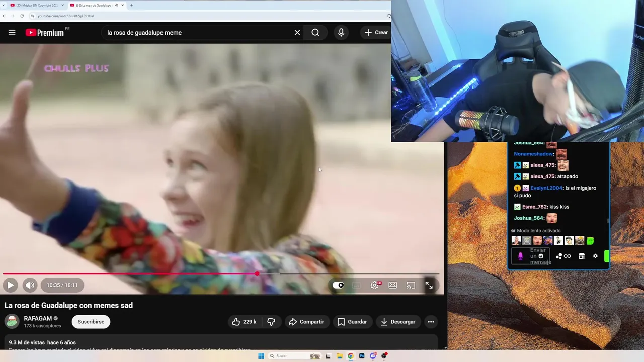The width and height of the screenshot is (644, 362).
Task: Click the 10:35 / 18:11 time display
Action: (x=62, y=285)
